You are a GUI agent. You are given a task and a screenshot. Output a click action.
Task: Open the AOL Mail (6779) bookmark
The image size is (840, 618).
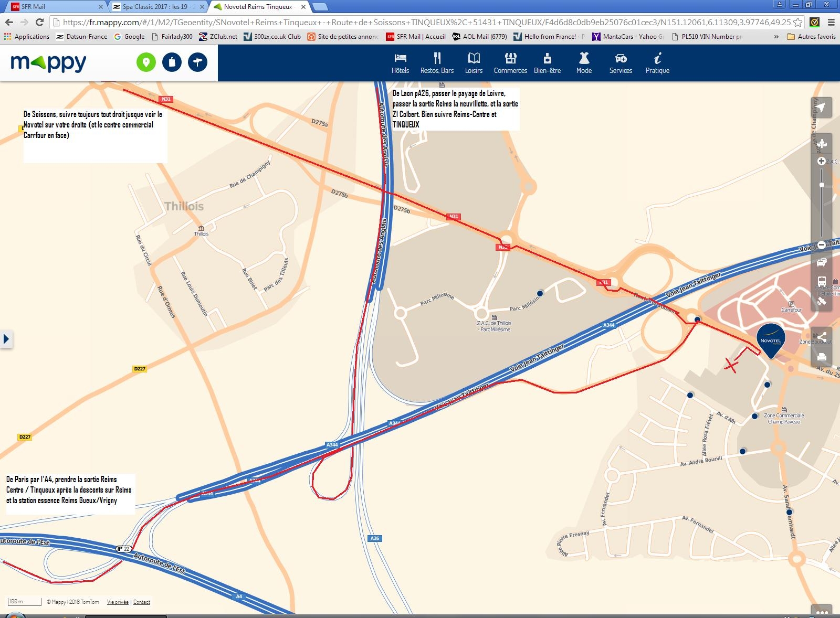(x=479, y=37)
